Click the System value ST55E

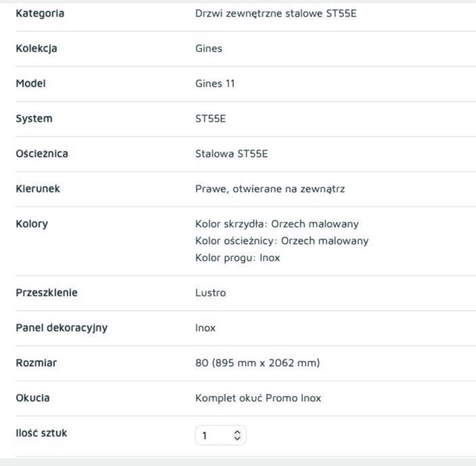click(x=210, y=118)
